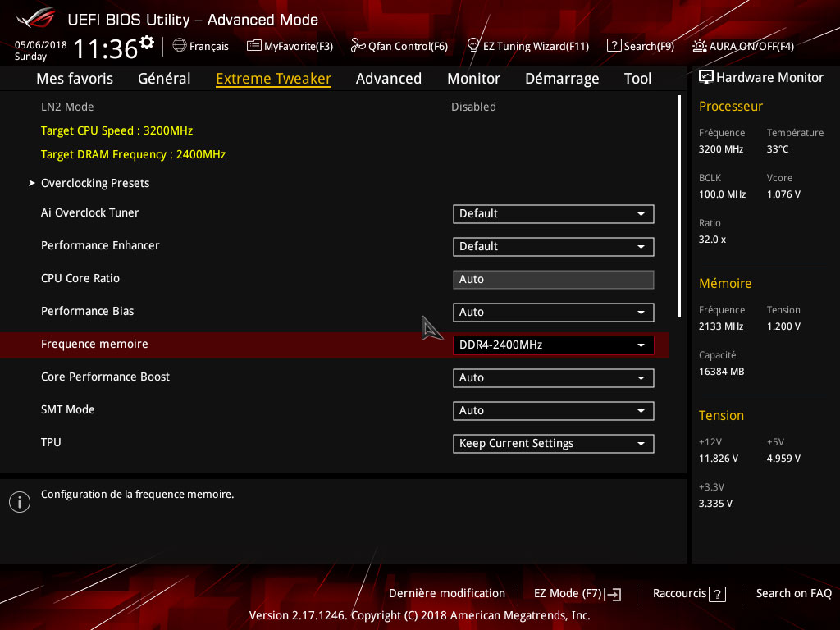Image resolution: width=840 pixels, height=630 pixels.
Task: Click the Processeur section heading
Action: tap(731, 107)
